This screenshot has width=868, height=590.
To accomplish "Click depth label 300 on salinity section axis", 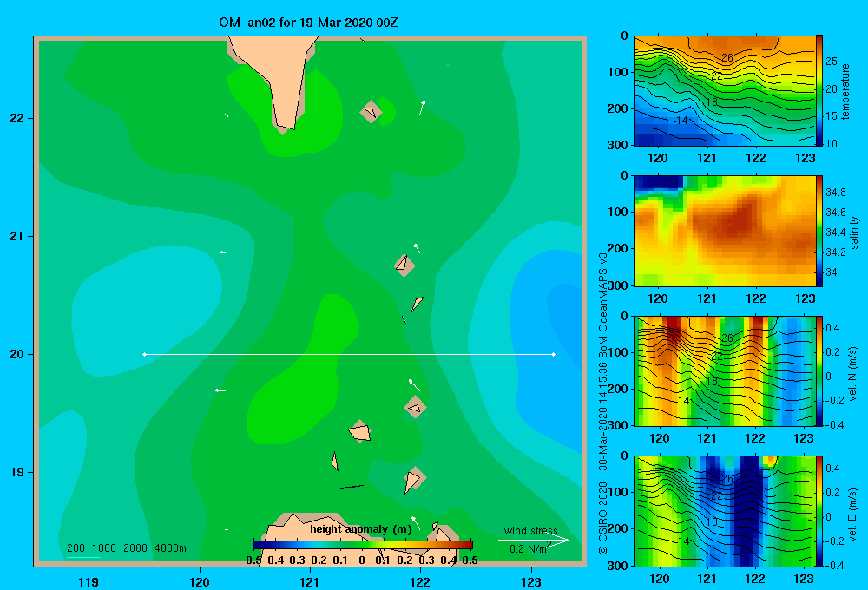I will (x=618, y=285).
